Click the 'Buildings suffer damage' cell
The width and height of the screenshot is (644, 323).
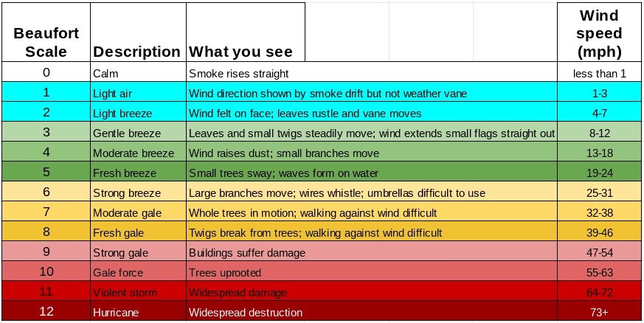point(372,253)
